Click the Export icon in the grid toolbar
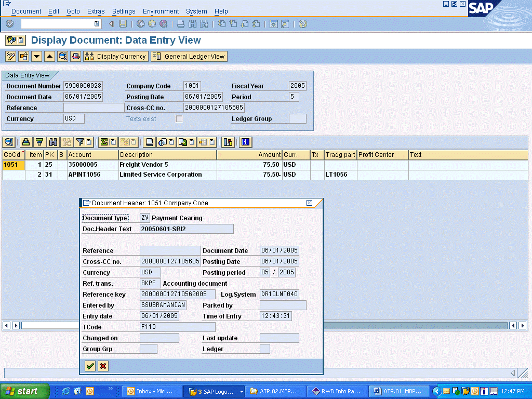Image resolution: width=532 pixels, height=399 pixels. (x=183, y=142)
